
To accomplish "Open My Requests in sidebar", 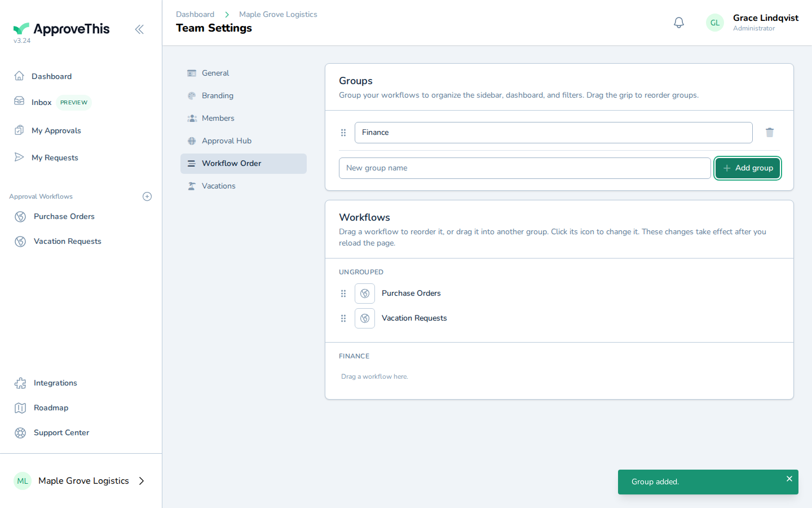I will 55,157.
